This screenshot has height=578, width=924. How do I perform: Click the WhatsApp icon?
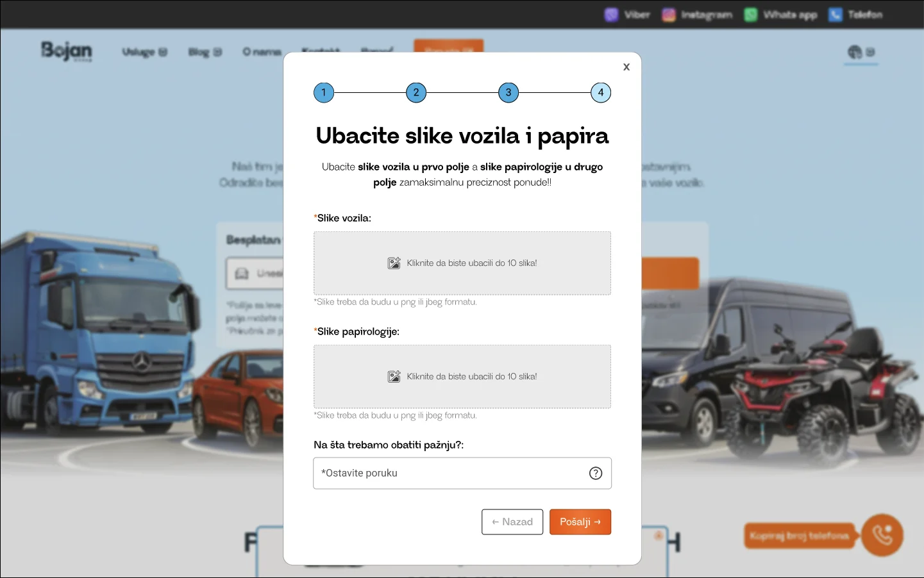[751, 14]
